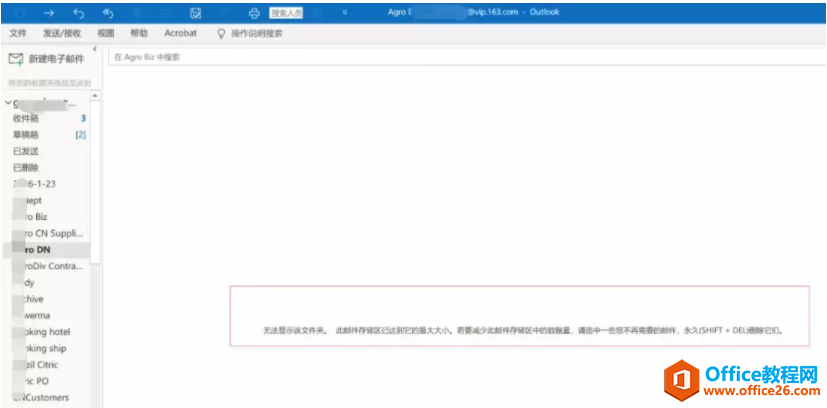Collapse the mail account tree arrow
Viewport: 827px width, 408px height.
pos(8,103)
